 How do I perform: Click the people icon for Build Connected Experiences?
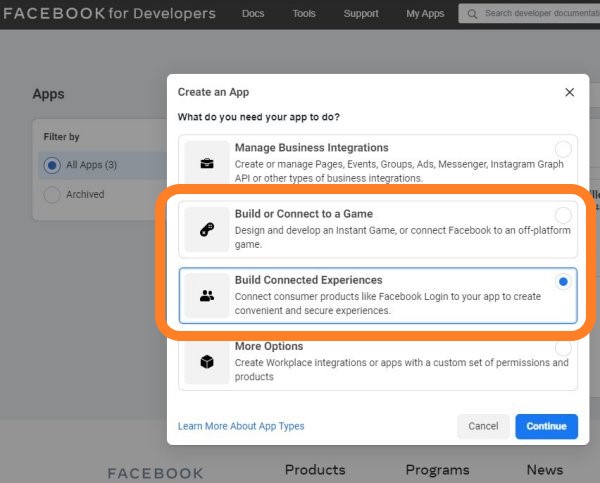click(207, 296)
